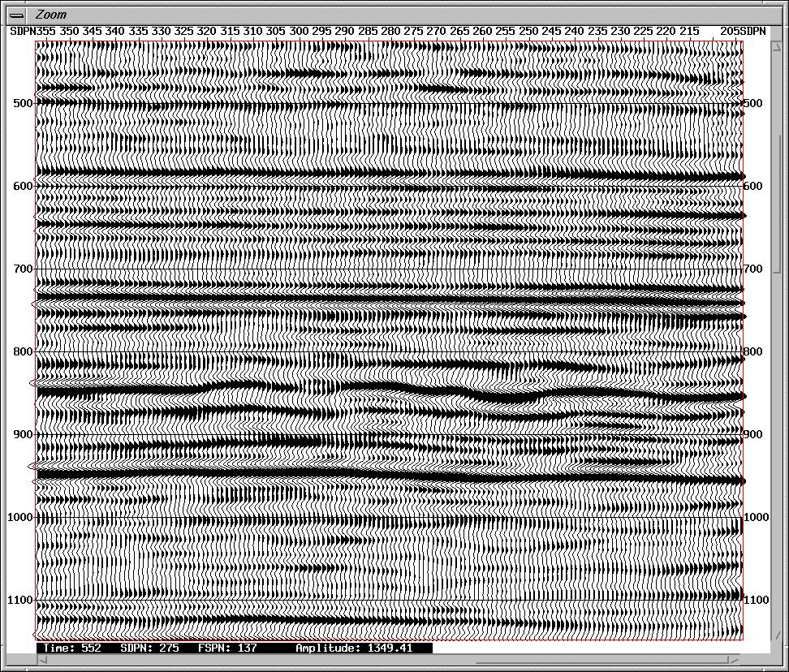Viewport: 789px width, 672px height.
Task: Click the 600 time label on left axis
Action: 22,186
